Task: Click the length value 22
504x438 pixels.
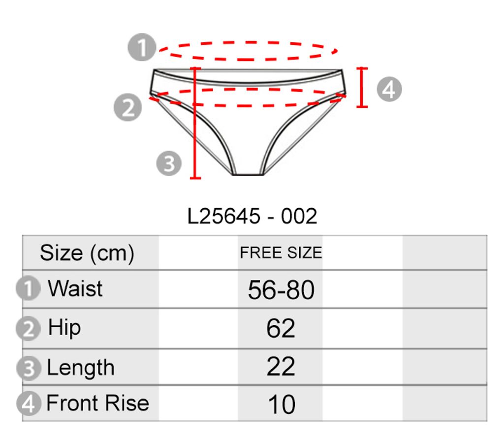Action: coord(281,367)
